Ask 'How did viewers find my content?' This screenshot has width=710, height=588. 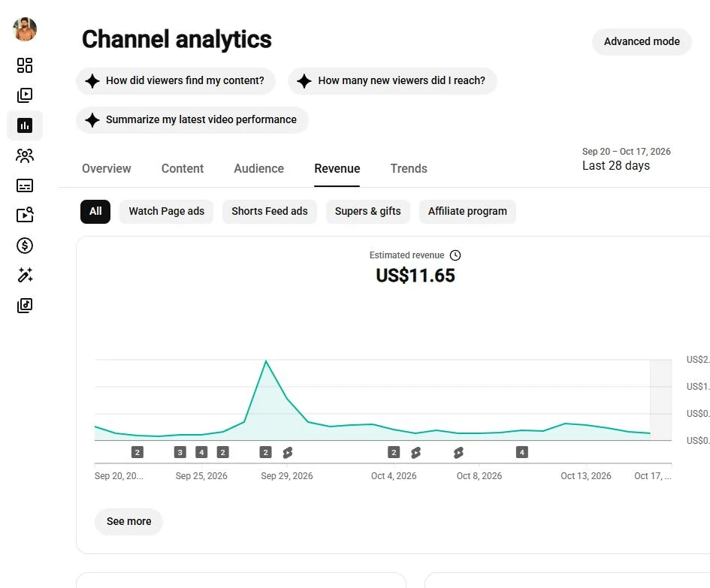pos(175,81)
